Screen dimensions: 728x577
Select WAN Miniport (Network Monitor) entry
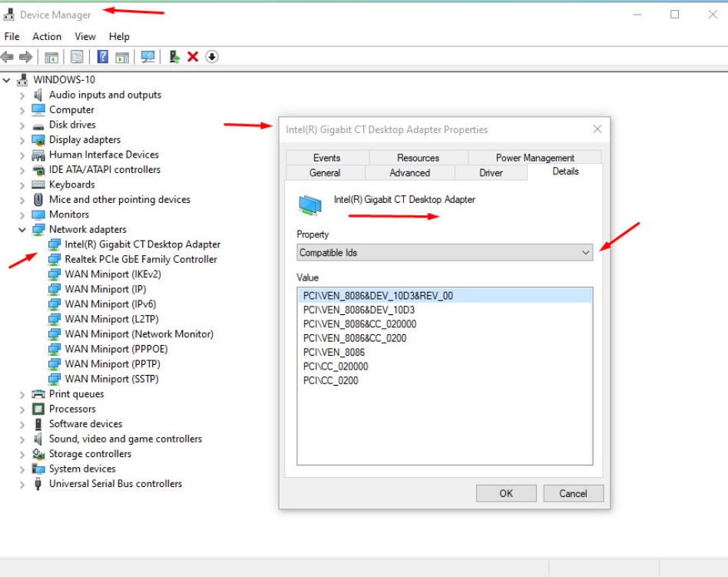click(139, 334)
